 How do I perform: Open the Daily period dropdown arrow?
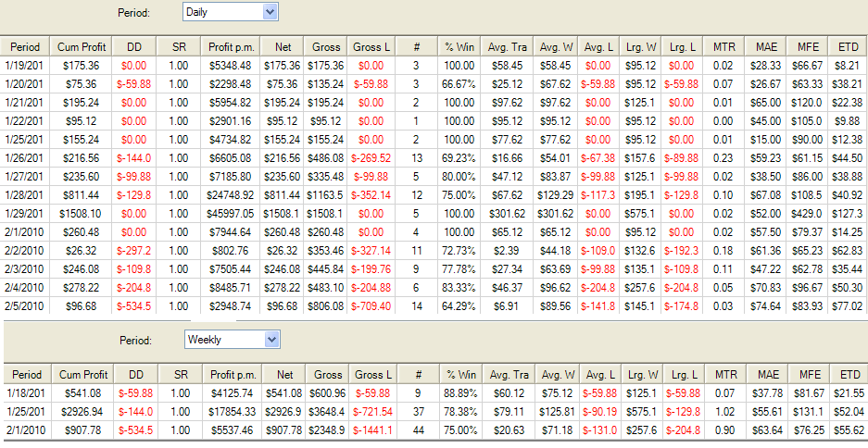270,12
